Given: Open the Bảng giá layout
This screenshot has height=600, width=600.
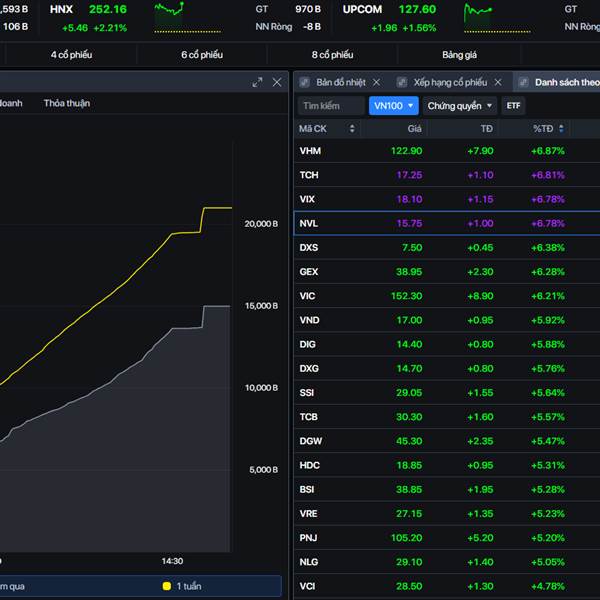Looking at the screenshot, I should [460, 54].
